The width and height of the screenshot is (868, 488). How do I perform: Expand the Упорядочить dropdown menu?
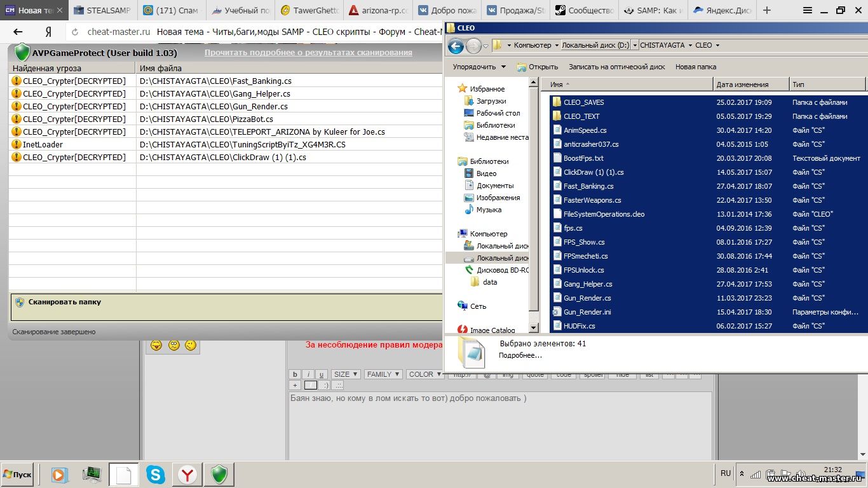[x=479, y=67]
